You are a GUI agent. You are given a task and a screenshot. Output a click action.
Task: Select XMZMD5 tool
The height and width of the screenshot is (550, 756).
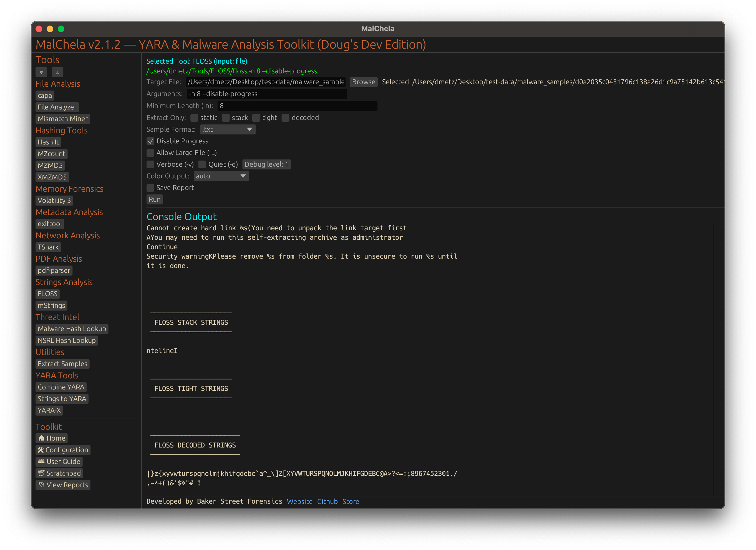point(52,177)
